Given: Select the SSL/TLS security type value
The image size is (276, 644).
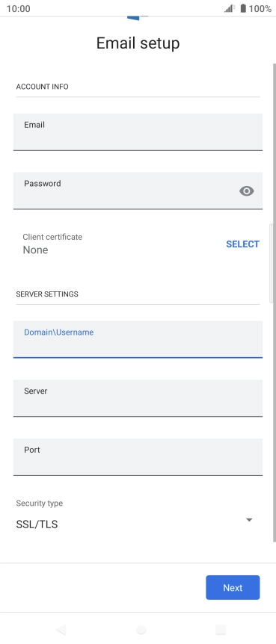Looking at the screenshot, I should pyautogui.click(x=37, y=524).
